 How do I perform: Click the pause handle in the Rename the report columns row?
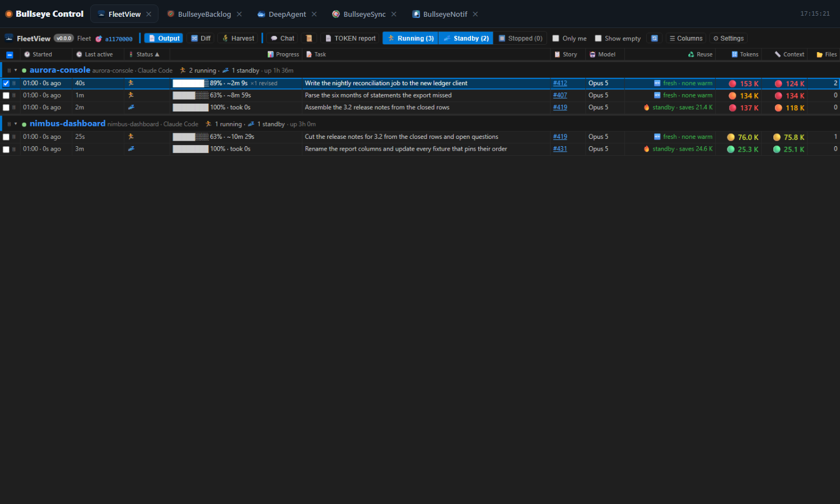click(14, 149)
